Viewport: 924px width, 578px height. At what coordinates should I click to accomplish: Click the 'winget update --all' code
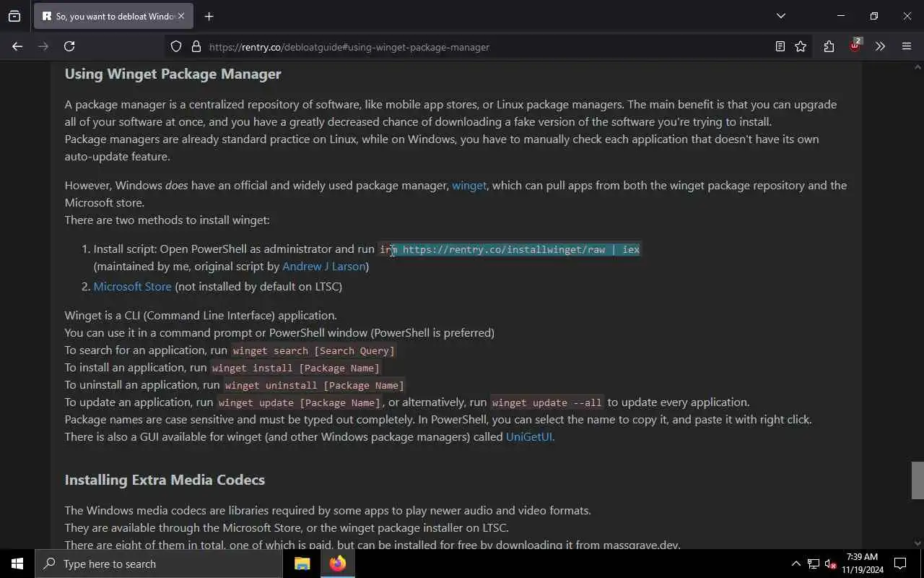[x=547, y=402]
